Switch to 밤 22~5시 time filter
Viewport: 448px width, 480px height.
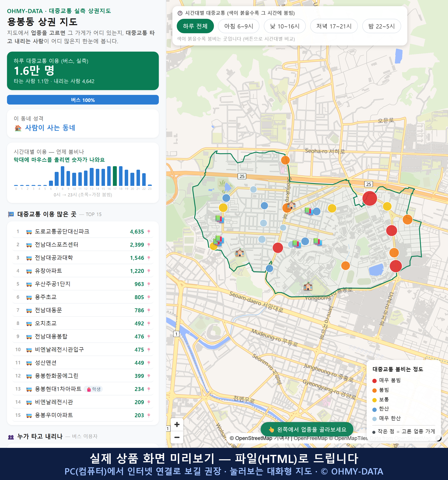point(381,26)
